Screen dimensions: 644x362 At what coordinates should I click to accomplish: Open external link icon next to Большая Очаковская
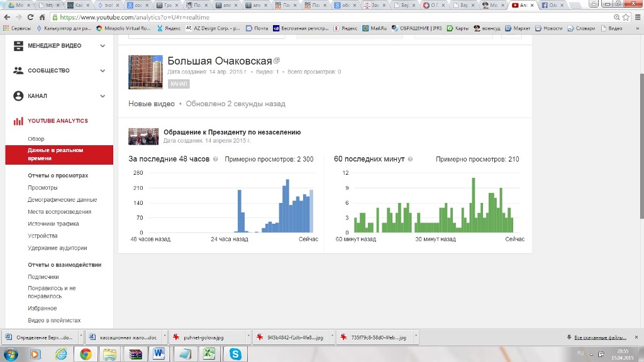point(277,61)
